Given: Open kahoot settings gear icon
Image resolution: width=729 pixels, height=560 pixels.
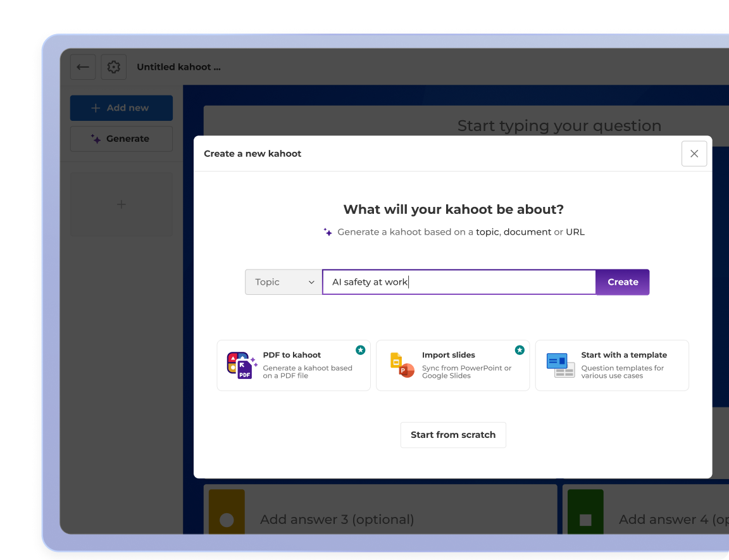Looking at the screenshot, I should click(113, 67).
